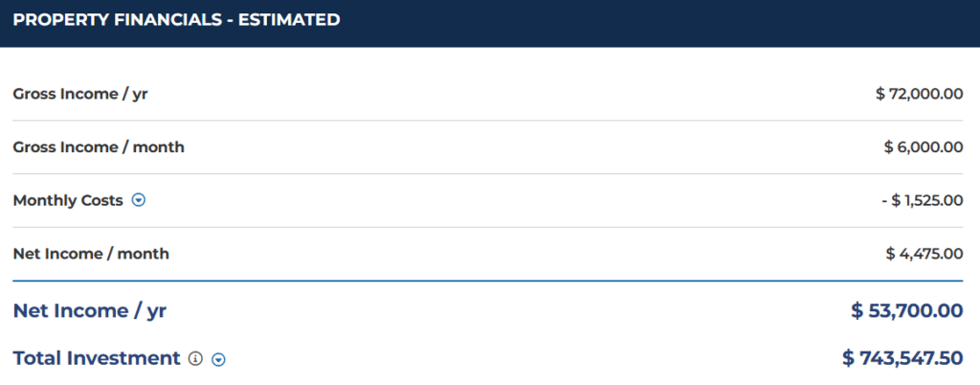
Task: Select the Net Income / yr heading
Action: click(90, 310)
